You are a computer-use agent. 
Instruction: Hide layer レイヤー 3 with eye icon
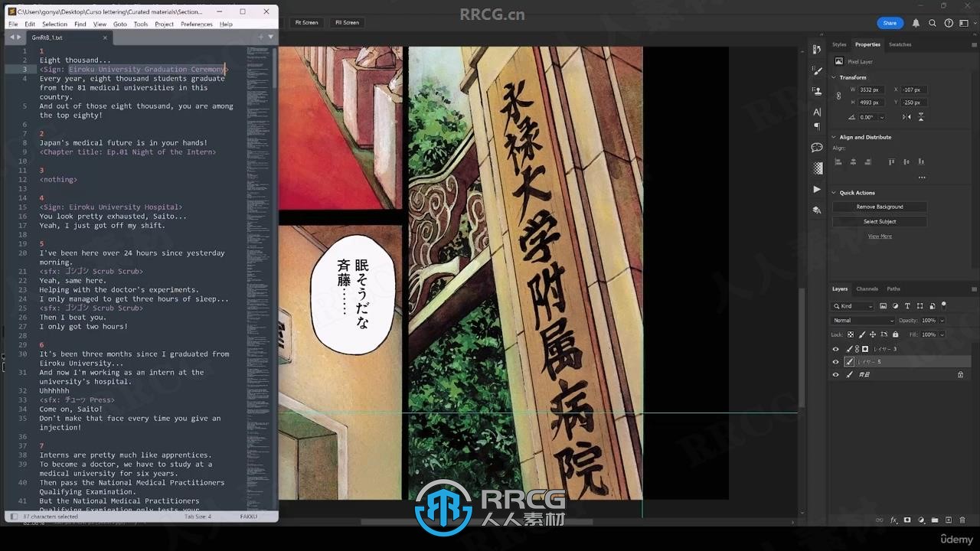(836, 349)
